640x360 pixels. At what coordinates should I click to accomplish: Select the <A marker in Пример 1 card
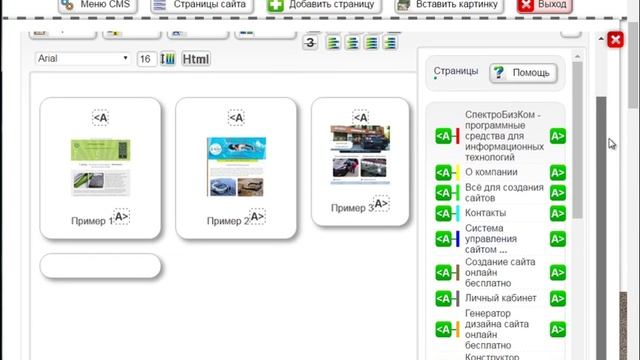[x=100, y=118]
